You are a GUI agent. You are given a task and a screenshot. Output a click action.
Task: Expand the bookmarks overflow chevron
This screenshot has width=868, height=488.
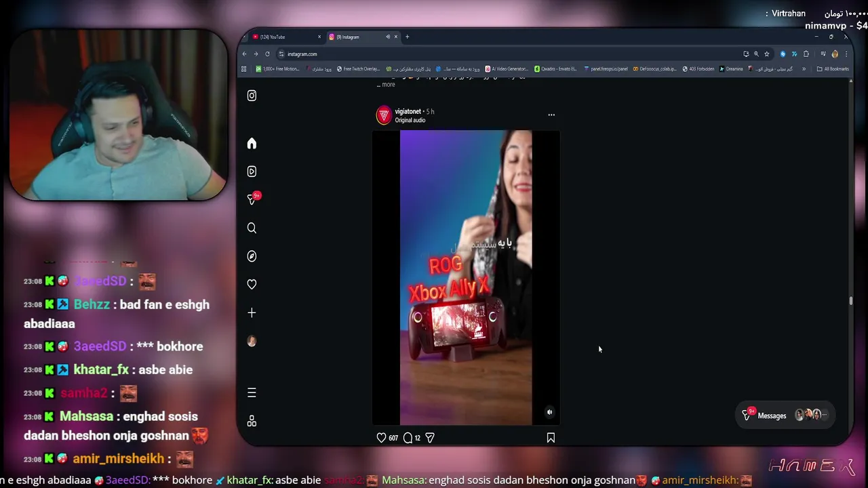[x=804, y=68]
